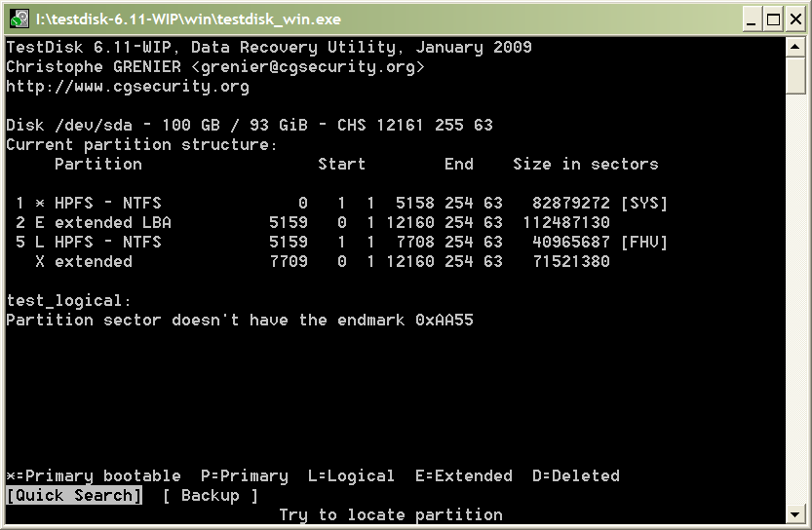Click the 'Disk /dev/sda - 100 GB' line
812x530 pixels.
click(x=250, y=126)
